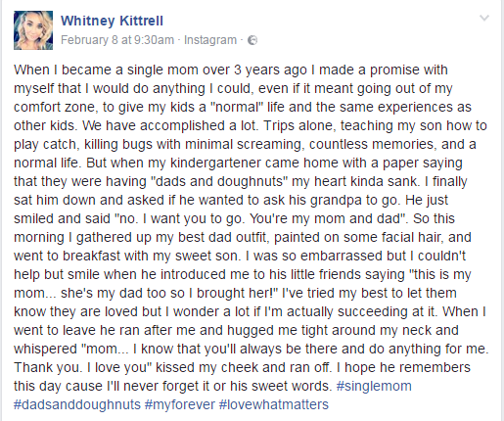Open the #lovewhatmatters hashtag
The width and height of the screenshot is (504, 421).
click(x=274, y=404)
